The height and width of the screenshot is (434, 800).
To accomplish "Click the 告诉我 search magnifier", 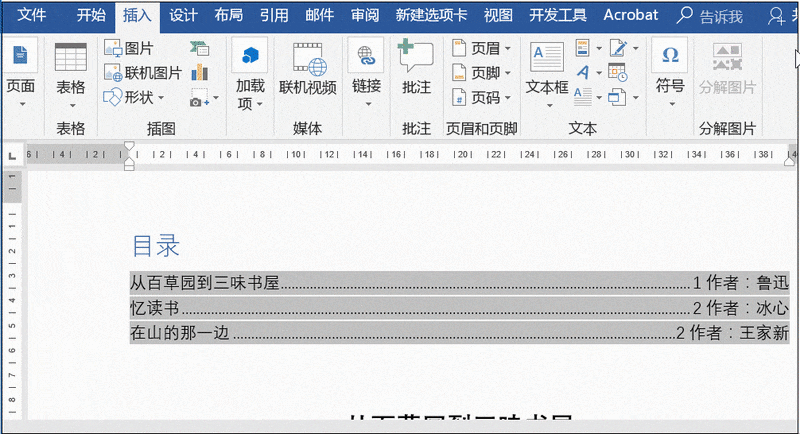I will pos(684,15).
